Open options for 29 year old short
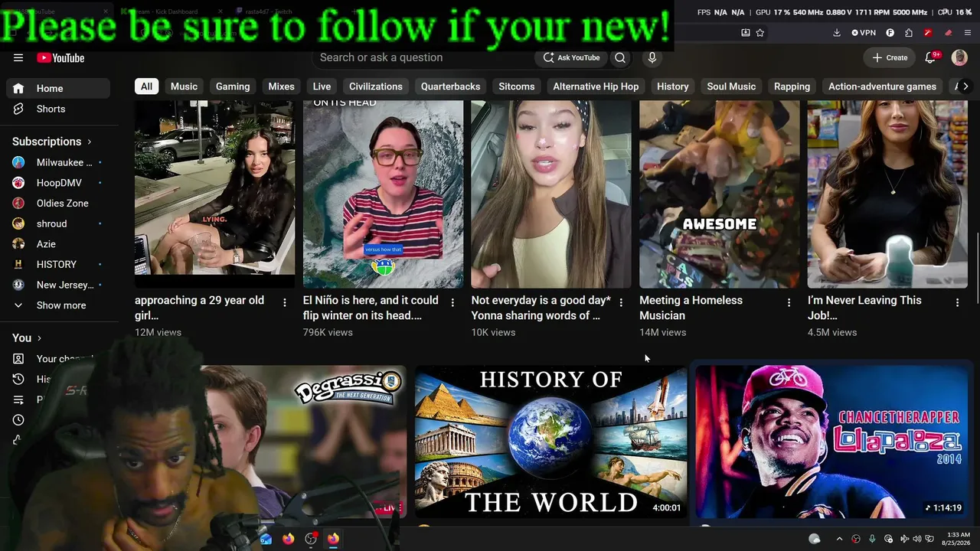 pos(284,302)
